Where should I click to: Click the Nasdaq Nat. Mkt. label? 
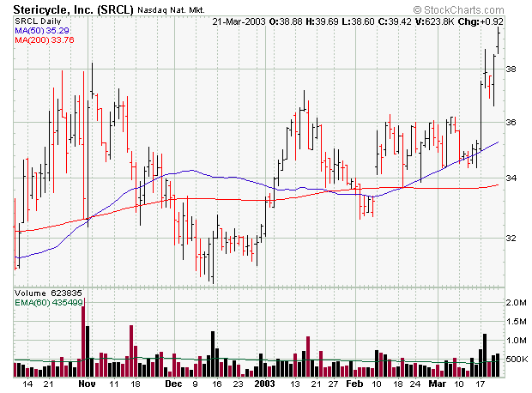(171, 10)
